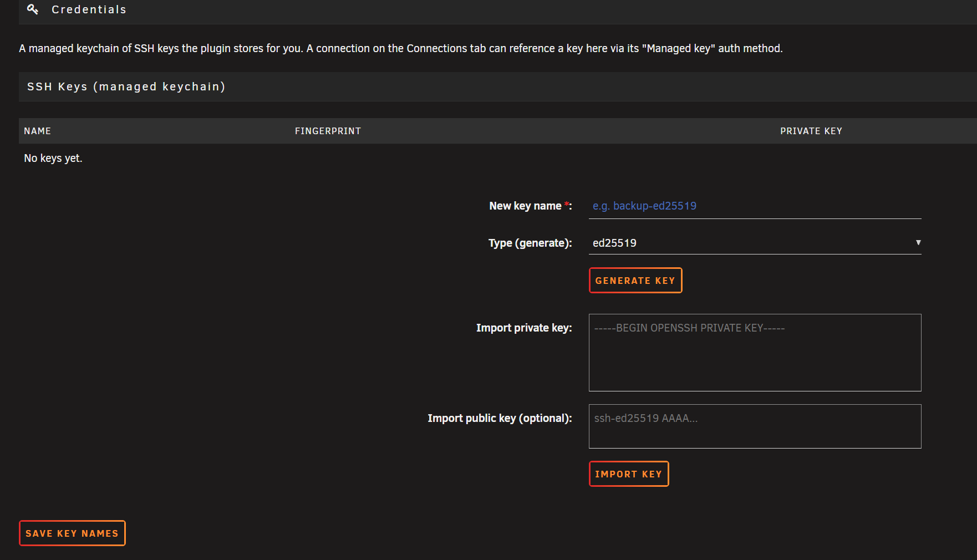This screenshot has height=560, width=977.
Task: Click the Credentials key icon
Action: 33,9
